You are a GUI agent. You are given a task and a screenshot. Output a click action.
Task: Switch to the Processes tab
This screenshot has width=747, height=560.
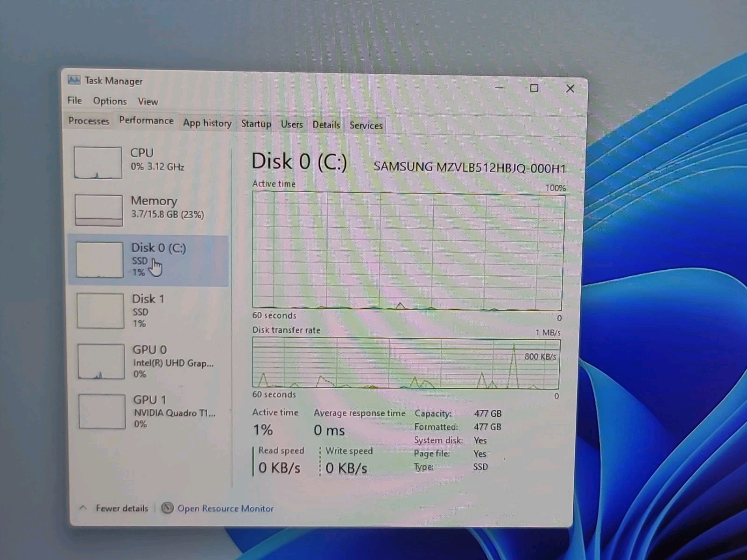89,121
